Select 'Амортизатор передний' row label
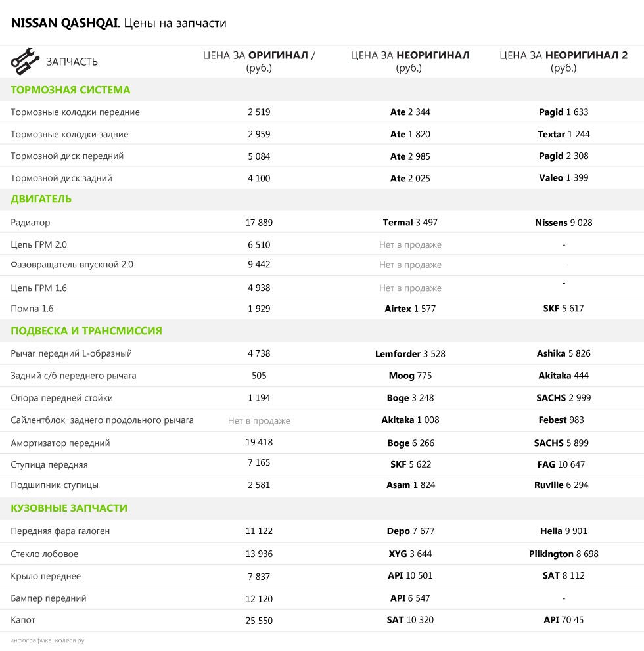 [60, 443]
